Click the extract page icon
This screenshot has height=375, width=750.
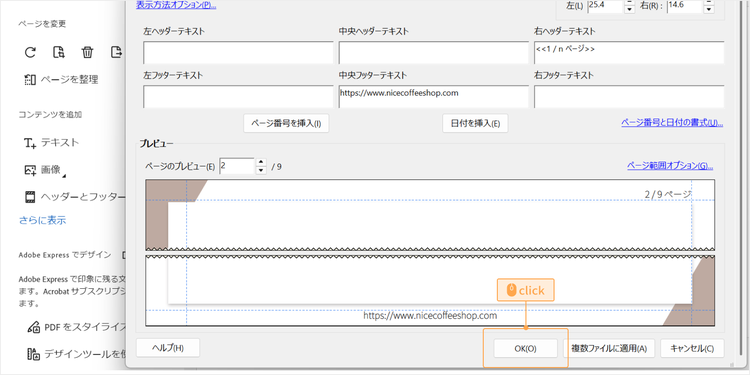(58, 52)
